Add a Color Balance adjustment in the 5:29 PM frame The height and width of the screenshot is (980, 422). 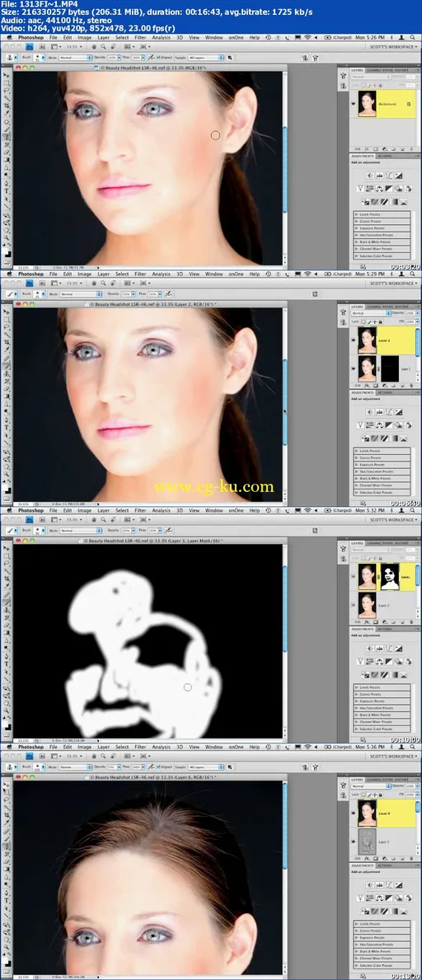click(x=379, y=425)
